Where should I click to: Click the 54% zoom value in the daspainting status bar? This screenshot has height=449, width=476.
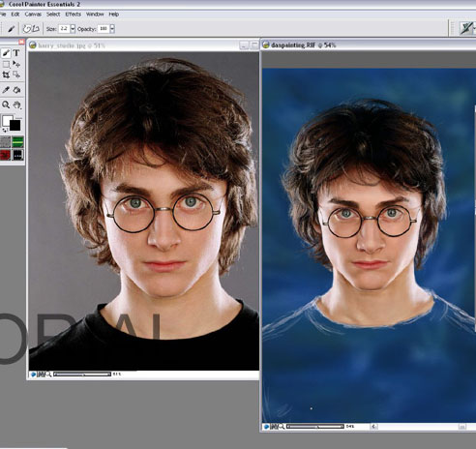(350, 427)
